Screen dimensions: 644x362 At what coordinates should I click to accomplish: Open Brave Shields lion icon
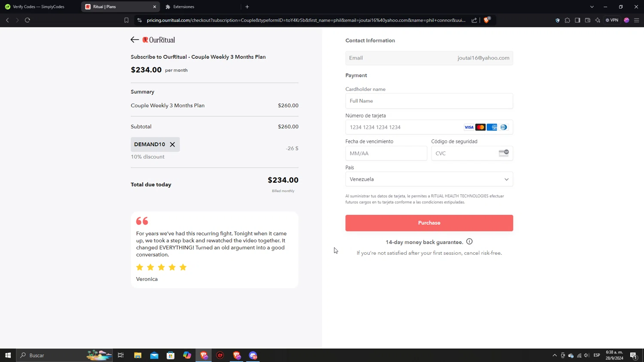click(487, 20)
